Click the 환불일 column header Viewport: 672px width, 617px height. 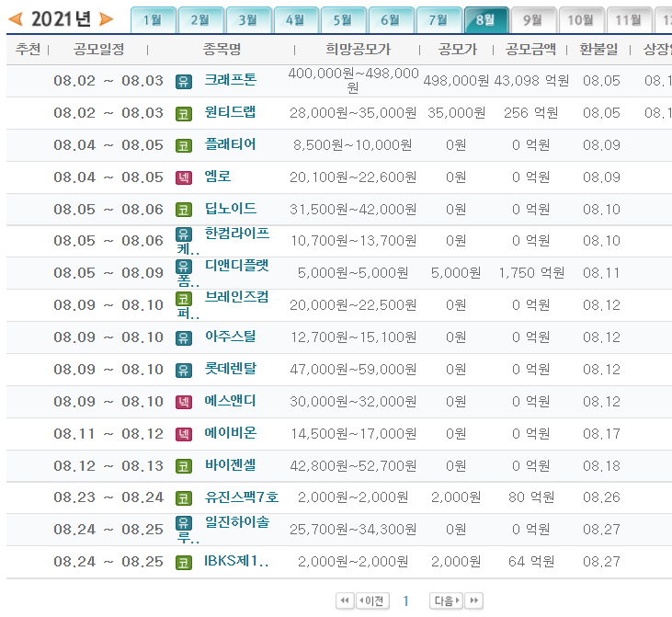click(598, 50)
